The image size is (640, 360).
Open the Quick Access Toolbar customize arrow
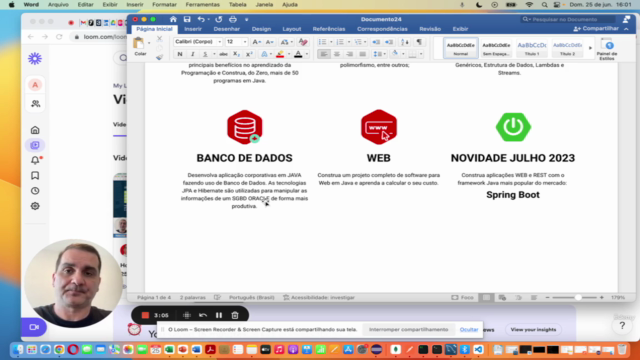(x=247, y=19)
